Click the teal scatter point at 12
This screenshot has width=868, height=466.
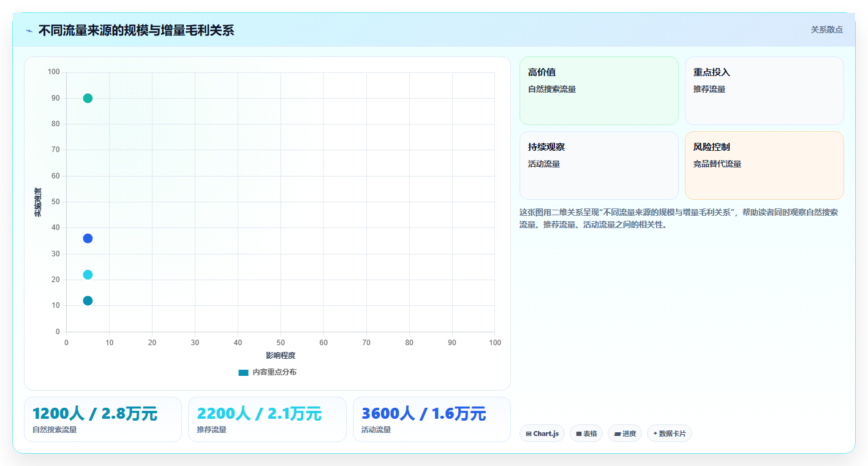click(88, 301)
